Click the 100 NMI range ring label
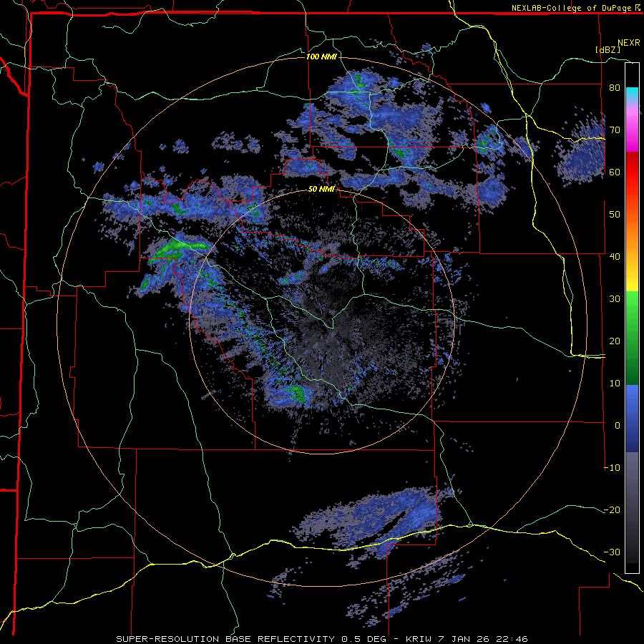644x644 pixels. pyautogui.click(x=321, y=57)
